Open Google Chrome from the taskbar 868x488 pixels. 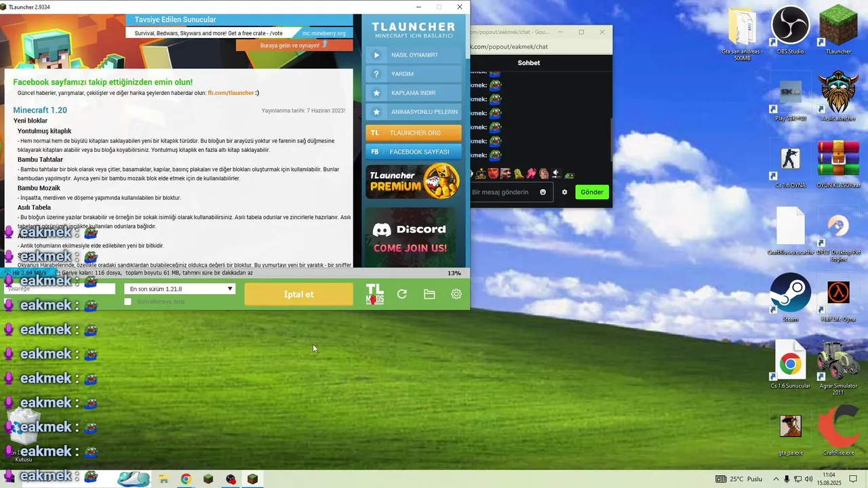186,479
